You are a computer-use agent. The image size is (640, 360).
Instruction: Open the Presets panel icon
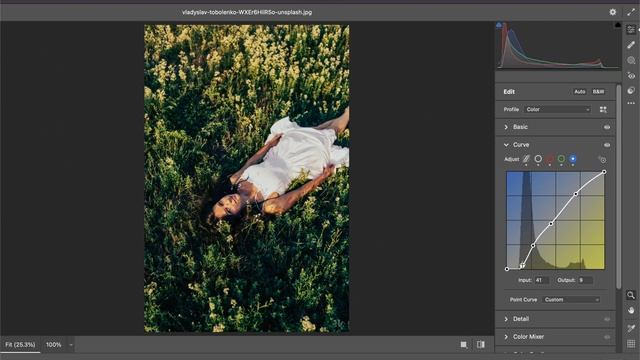coord(631,90)
